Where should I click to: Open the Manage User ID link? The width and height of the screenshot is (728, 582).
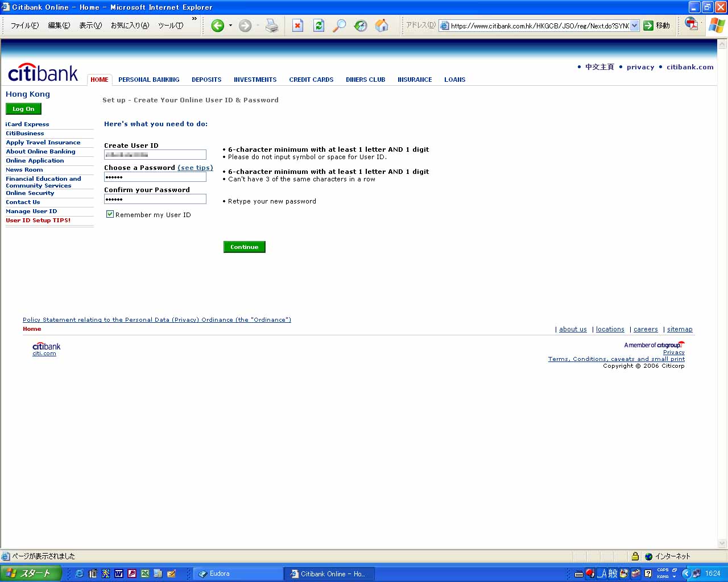(x=31, y=211)
